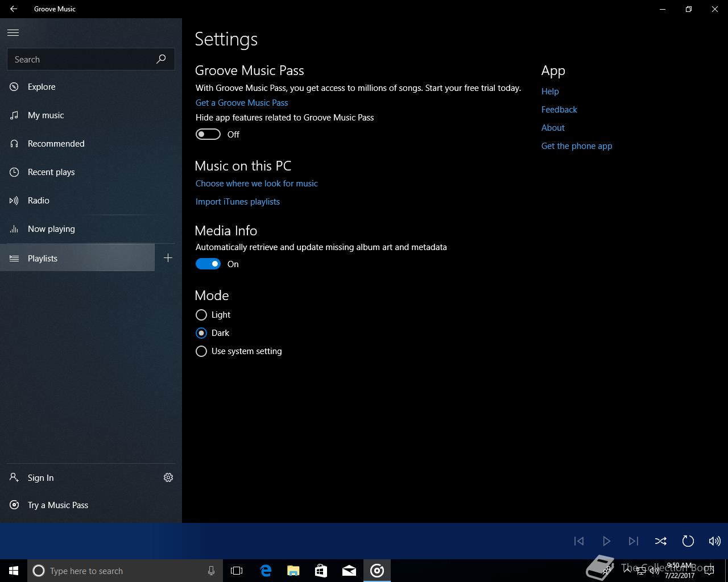Screen dimensions: 728x582
Task: Open Get a Groove Music Pass link
Action: click(x=242, y=103)
